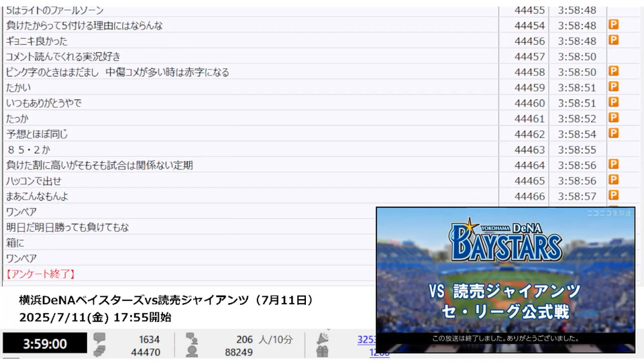
Task: Open the 3253 ad points link
Action: (366, 339)
